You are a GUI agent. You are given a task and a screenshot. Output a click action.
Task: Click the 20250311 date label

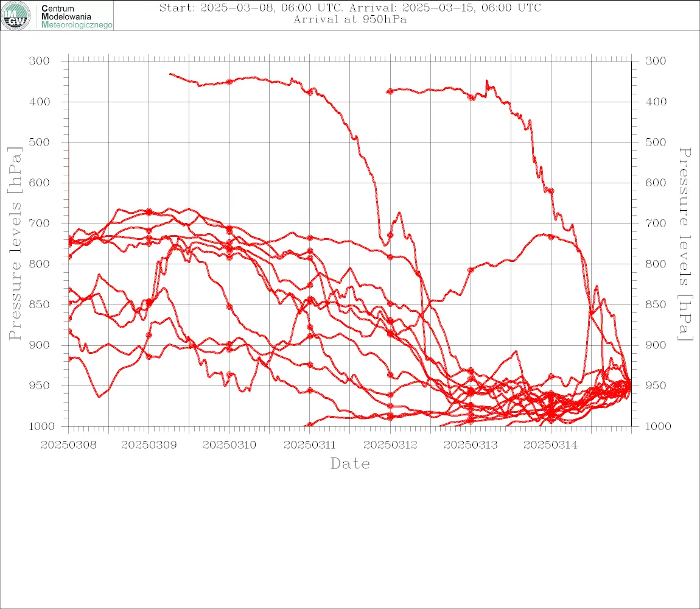[309, 445]
